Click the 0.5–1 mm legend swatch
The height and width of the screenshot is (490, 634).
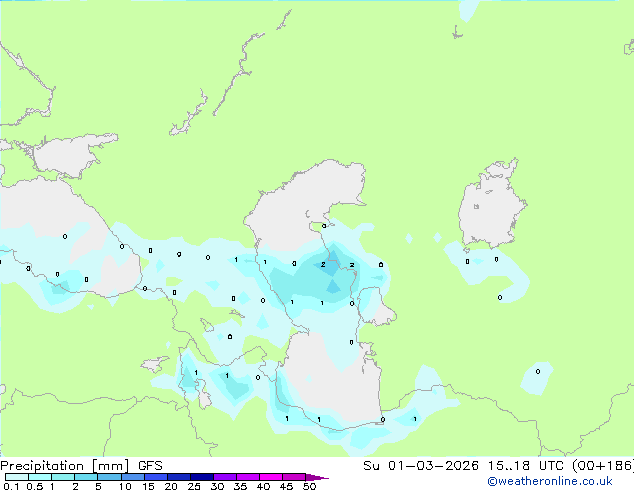(40, 477)
